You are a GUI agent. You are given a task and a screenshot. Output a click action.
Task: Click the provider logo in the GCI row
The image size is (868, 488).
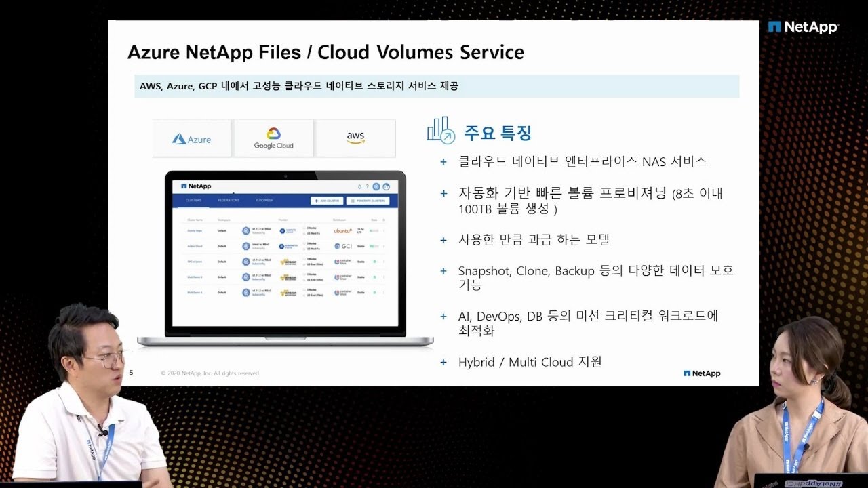click(x=288, y=246)
